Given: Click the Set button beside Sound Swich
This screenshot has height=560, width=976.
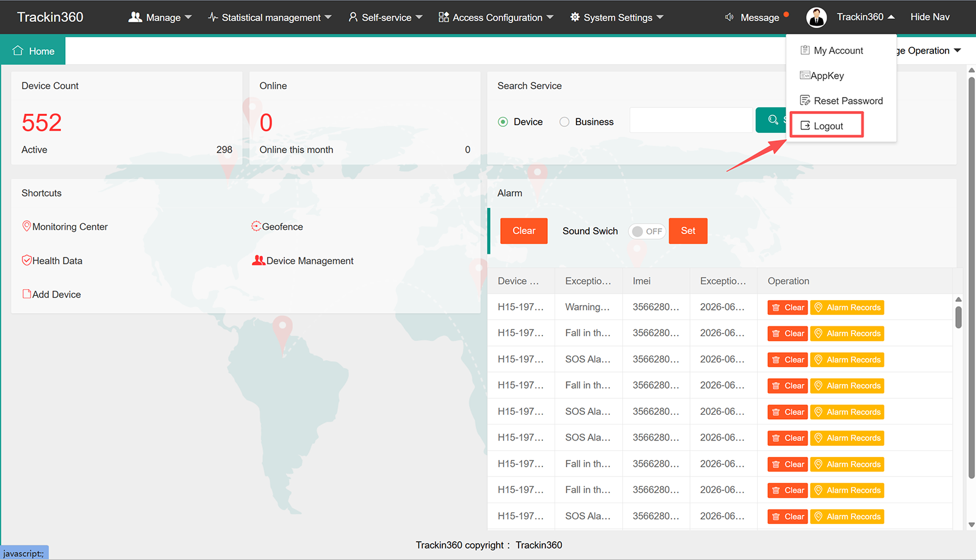Looking at the screenshot, I should pyautogui.click(x=688, y=231).
